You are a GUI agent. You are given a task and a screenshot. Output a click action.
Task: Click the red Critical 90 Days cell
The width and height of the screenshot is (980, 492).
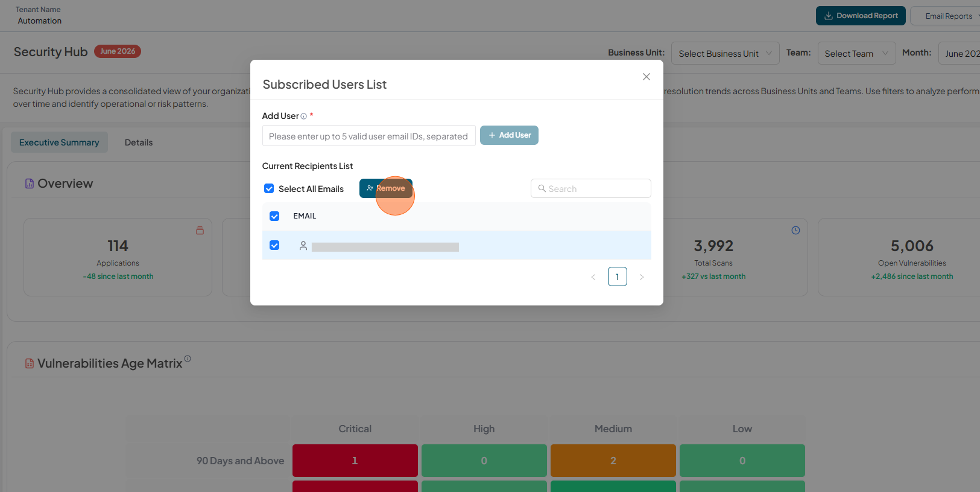click(x=355, y=461)
